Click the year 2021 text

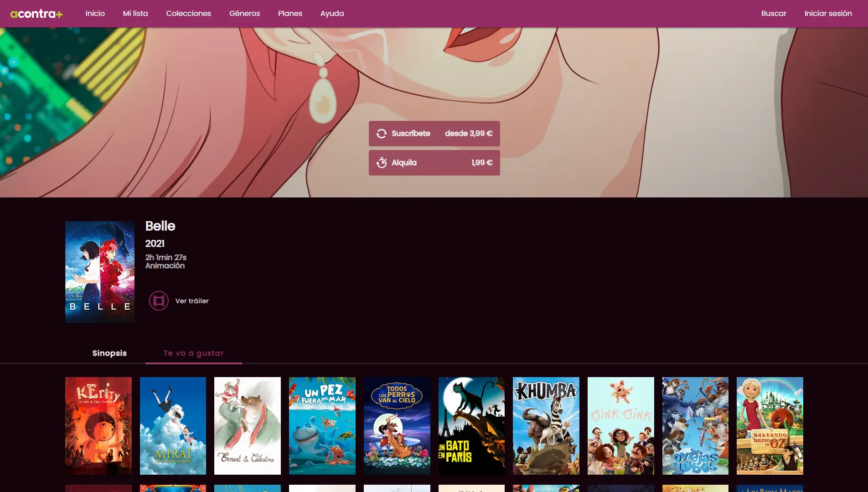tap(155, 243)
